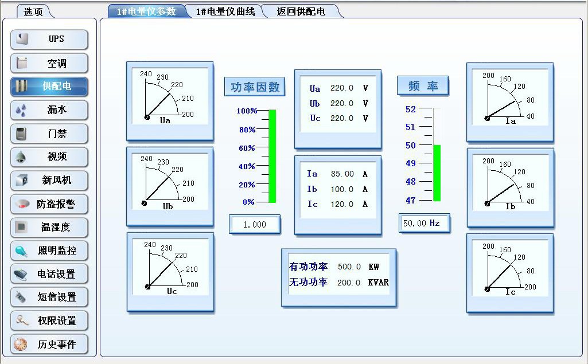This screenshot has width=588, height=364.
Task: Click the 无功功率 200.0 KVAR reading
Action: tap(339, 282)
